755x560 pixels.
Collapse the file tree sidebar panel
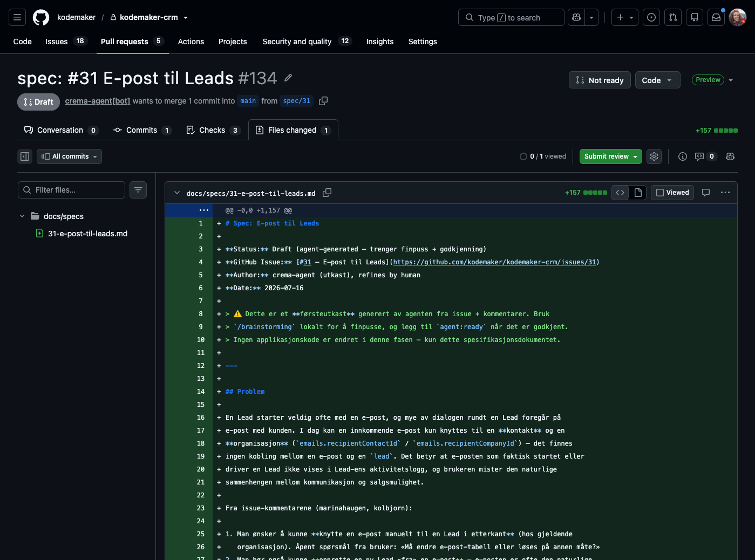click(25, 156)
